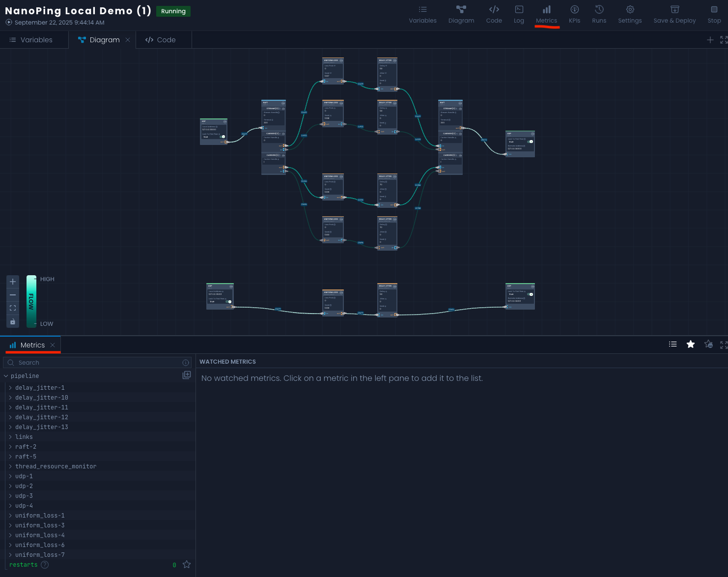Stop the running NanoPing demo
728x577 pixels.
pos(714,14)
